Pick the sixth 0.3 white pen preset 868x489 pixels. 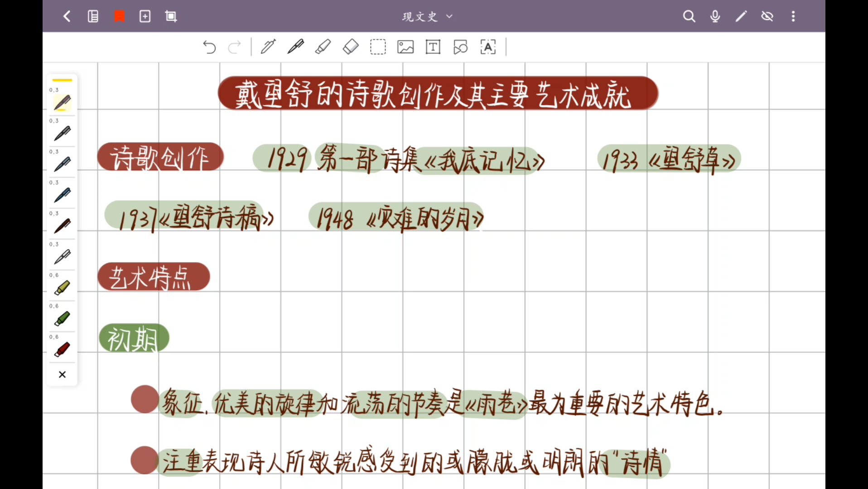62,257
